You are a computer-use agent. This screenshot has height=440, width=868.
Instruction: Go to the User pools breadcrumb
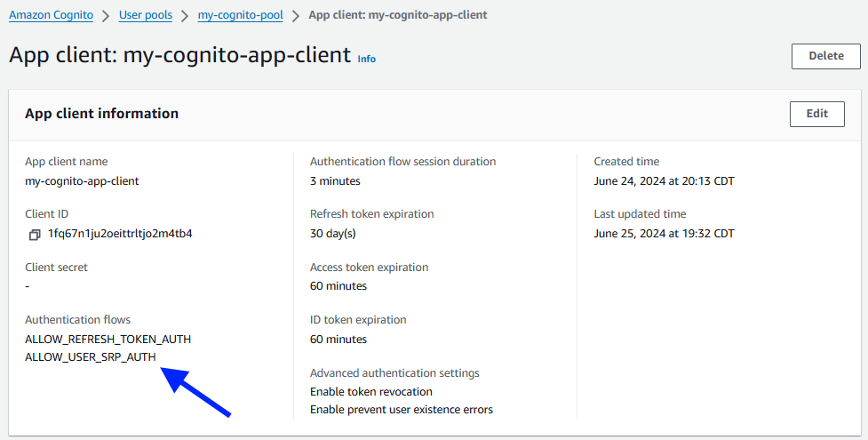(x=146, y=15)
